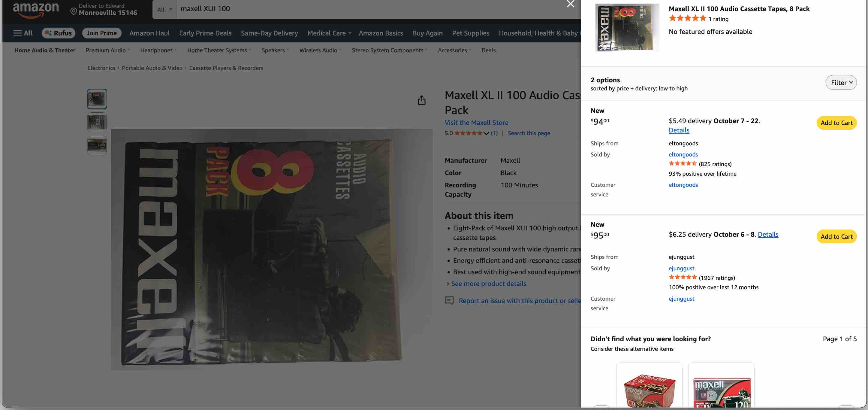Open the Early Prime Deals tab
868x410 pixels.
point(205,33)
